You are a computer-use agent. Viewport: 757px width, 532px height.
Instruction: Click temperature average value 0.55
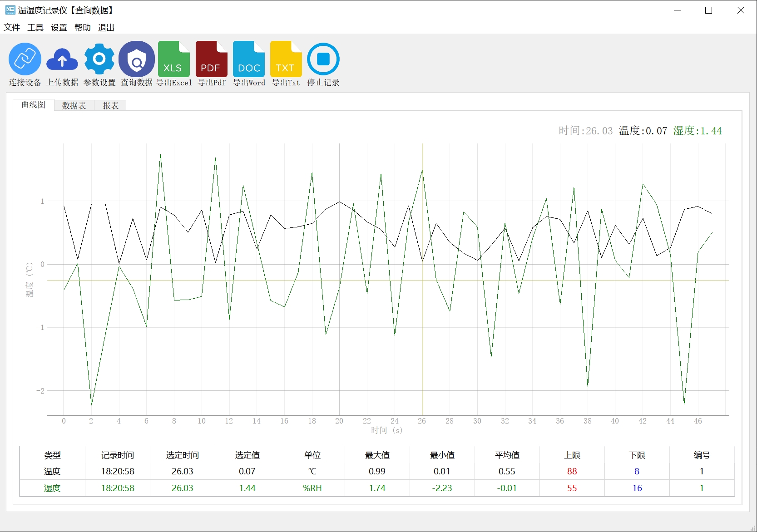507,472
